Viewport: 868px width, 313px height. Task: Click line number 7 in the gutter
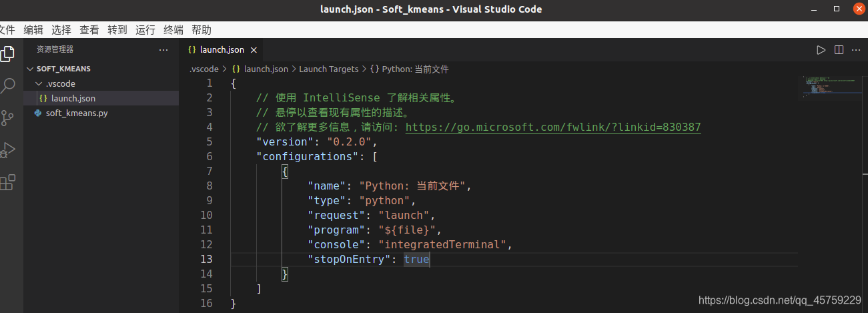pyautogui.click(x=209, y=171)
